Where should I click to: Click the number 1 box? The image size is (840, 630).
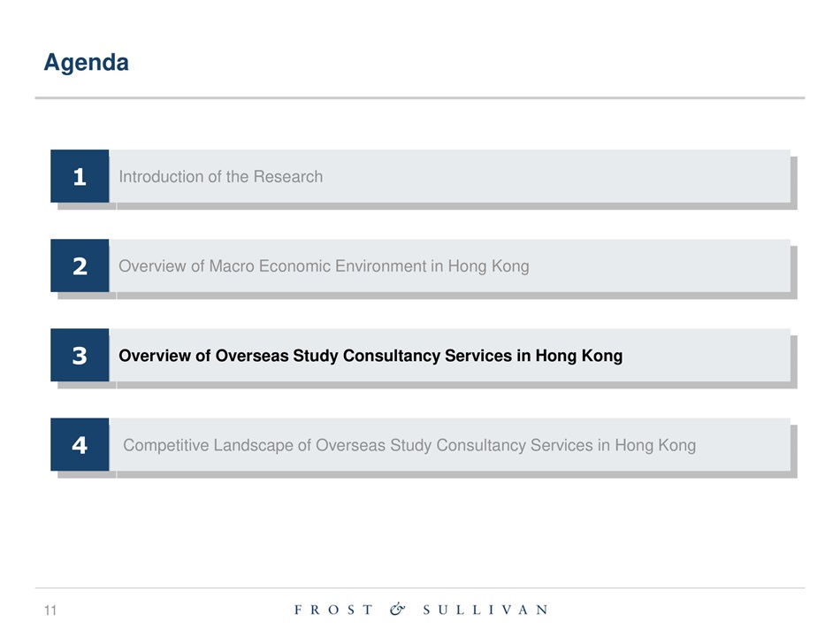(80, 176)
